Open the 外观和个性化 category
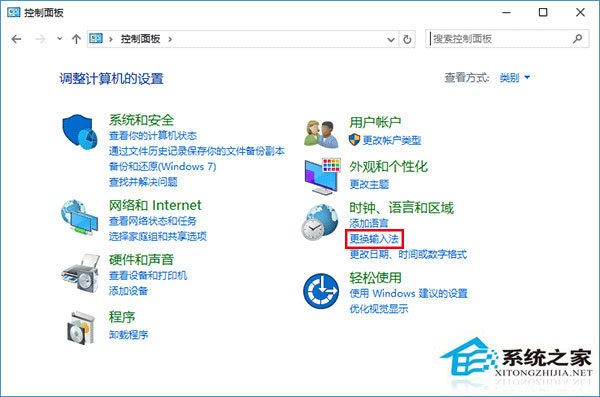 pos(388,167)
